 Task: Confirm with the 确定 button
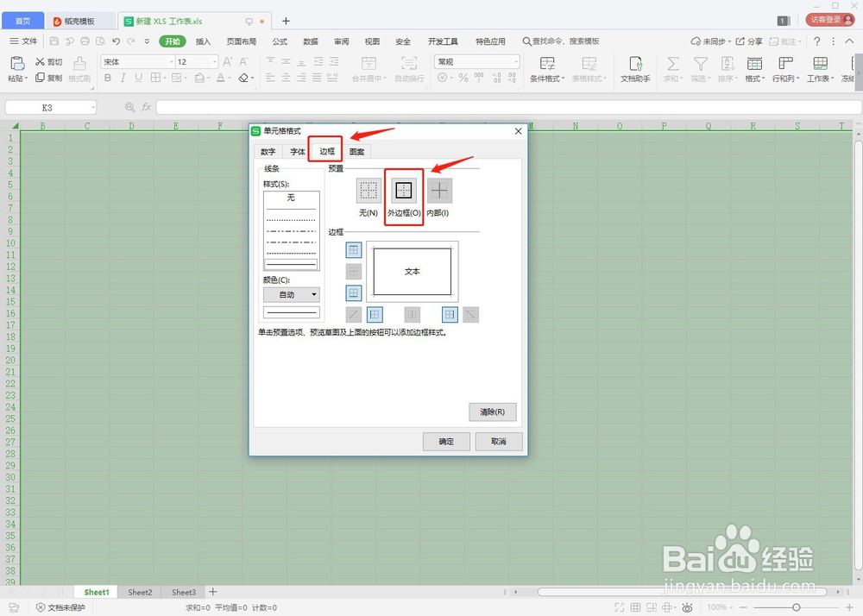coord(446,442)
